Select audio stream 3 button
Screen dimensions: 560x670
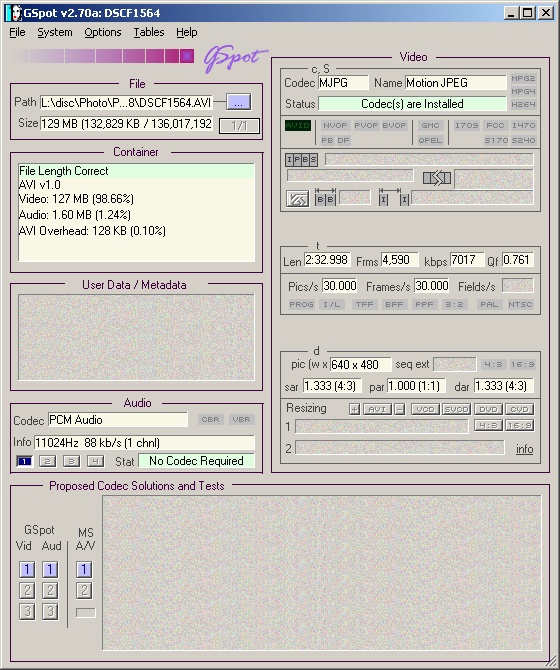71,461
